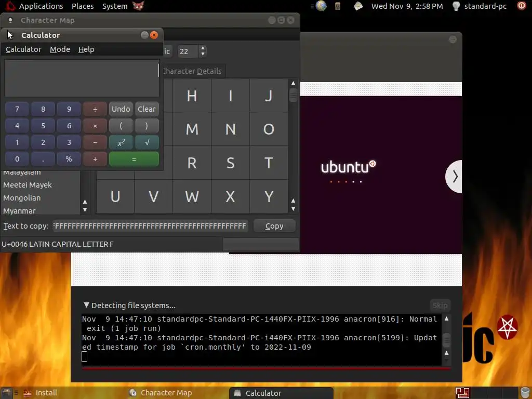The width and height of the screenshot is (532, 399).
Task: Click the Skip button in the installer
Action: pos(440,305)
